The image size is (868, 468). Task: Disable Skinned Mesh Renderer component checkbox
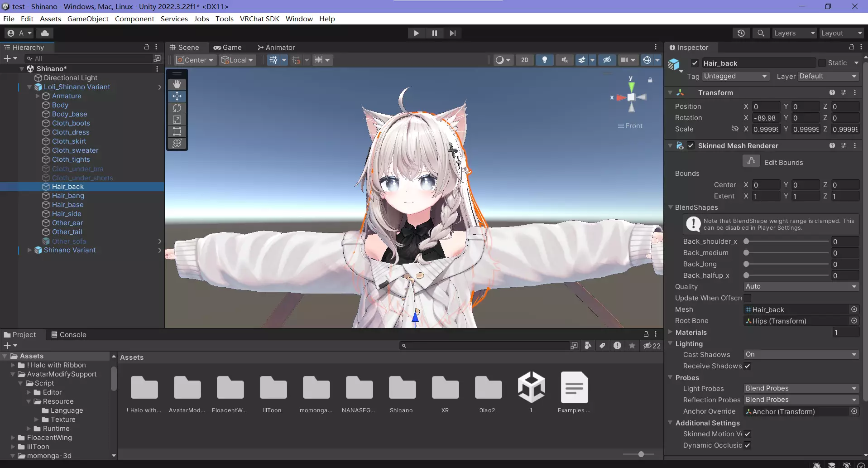coord(691,145)
